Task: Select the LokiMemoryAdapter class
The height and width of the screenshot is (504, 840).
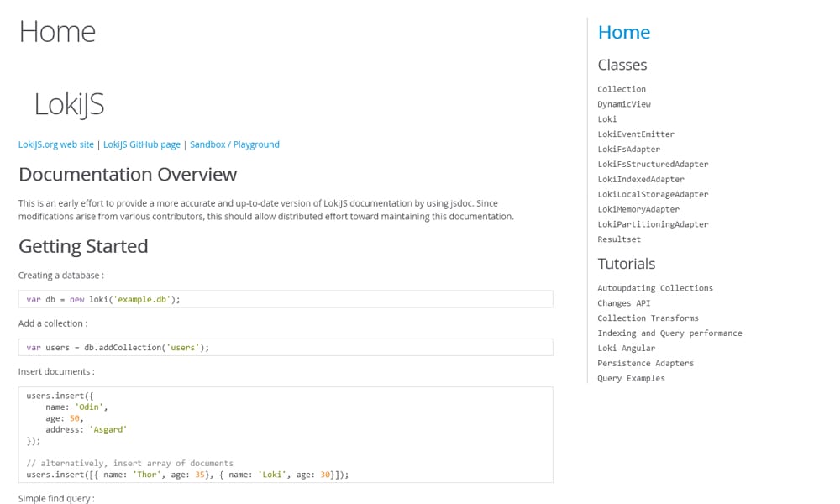Action: 638,209
